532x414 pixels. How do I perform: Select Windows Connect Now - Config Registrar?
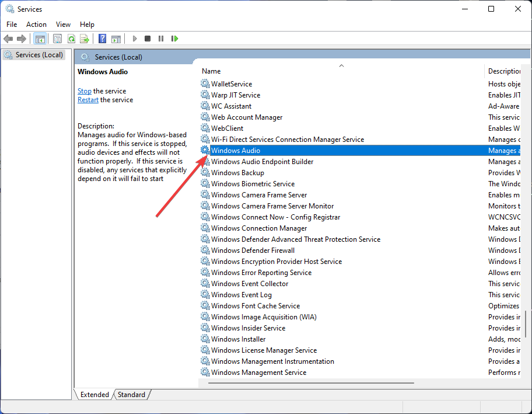click(275, 217)
